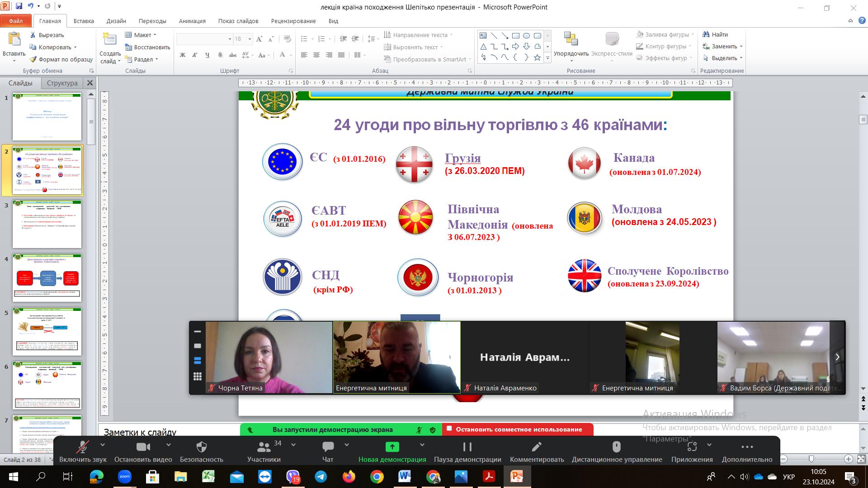This screenshot has height=488, width=868.
Task: Open font name combo box dropdown
Action: tap(230, 39)
